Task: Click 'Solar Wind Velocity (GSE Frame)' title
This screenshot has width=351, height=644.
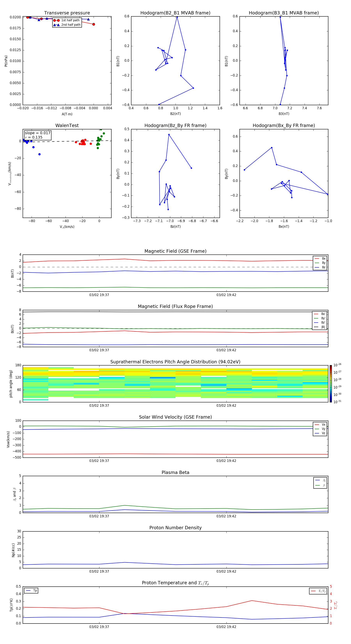Action: 175,417
